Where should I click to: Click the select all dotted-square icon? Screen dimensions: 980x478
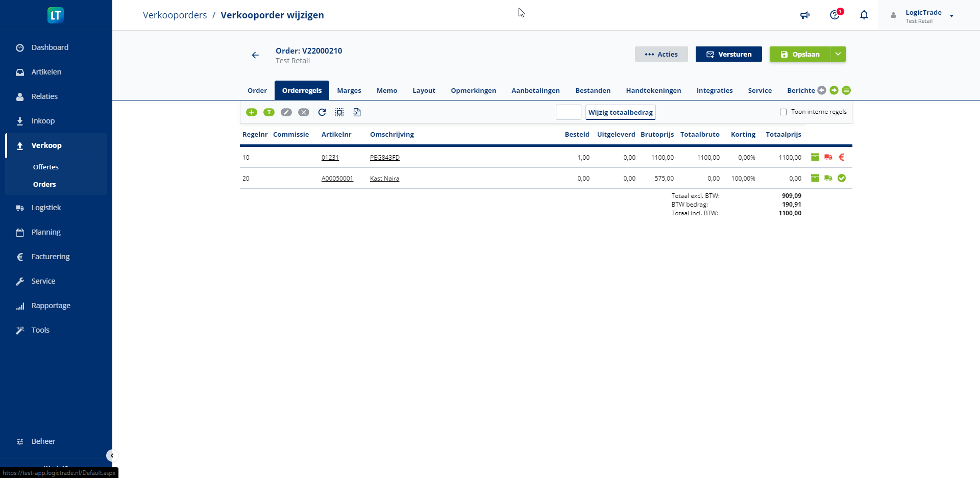coord(339,112)
